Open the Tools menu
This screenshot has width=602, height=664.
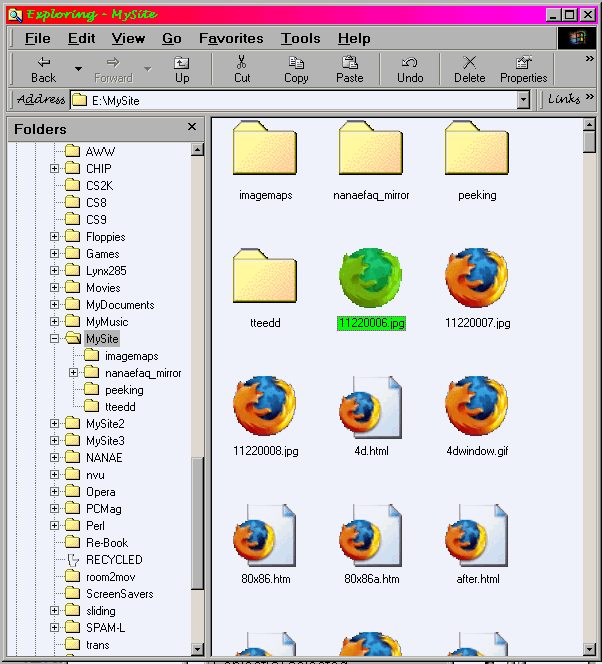click(x=300, y=38)
